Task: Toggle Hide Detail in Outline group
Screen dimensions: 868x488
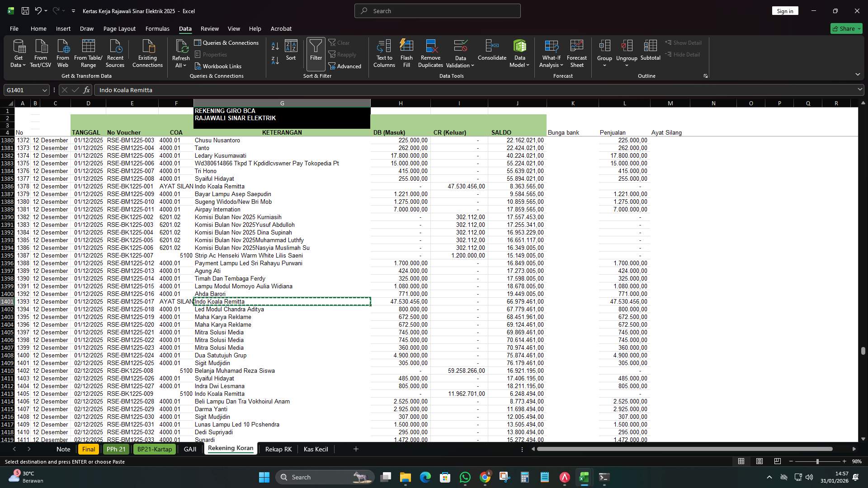Action: [x=683, y=54]
